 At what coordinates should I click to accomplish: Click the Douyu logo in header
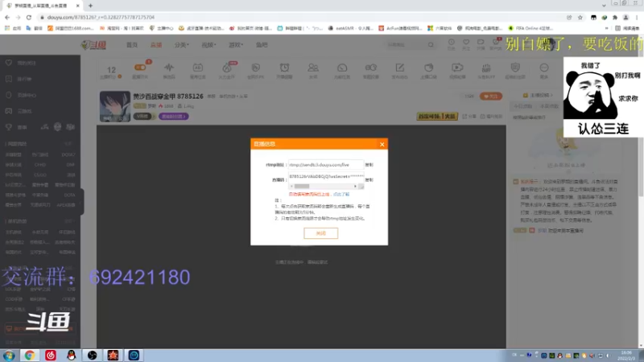point(93,45)
